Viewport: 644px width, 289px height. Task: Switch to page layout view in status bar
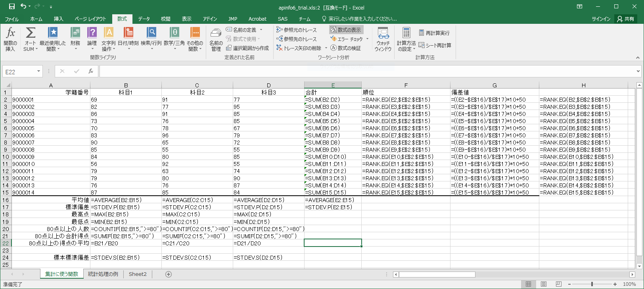coord(543,284)
